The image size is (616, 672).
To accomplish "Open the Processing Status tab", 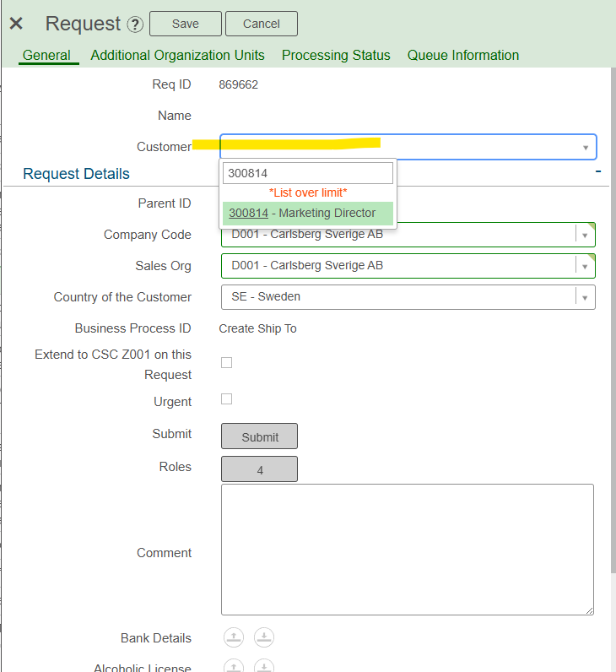I will (336, 56).
